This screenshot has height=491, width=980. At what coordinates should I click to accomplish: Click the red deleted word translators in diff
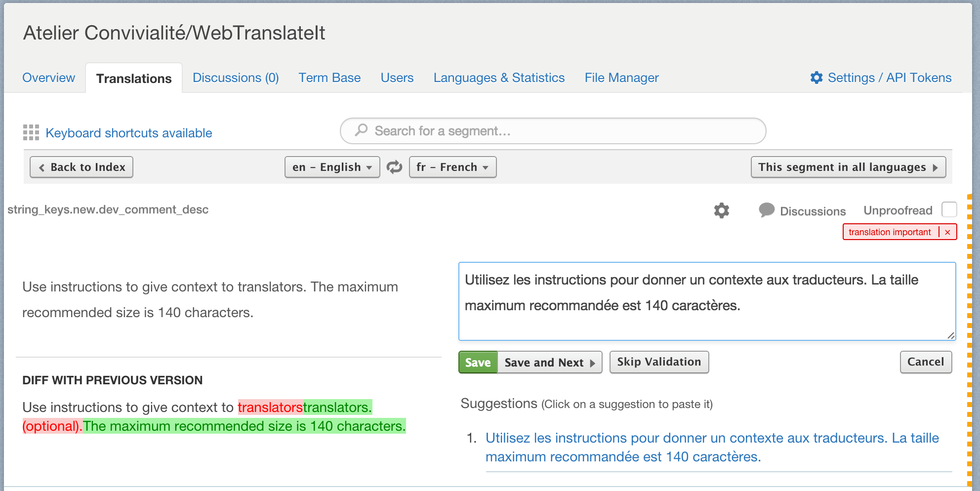click(x=270, y=407)
